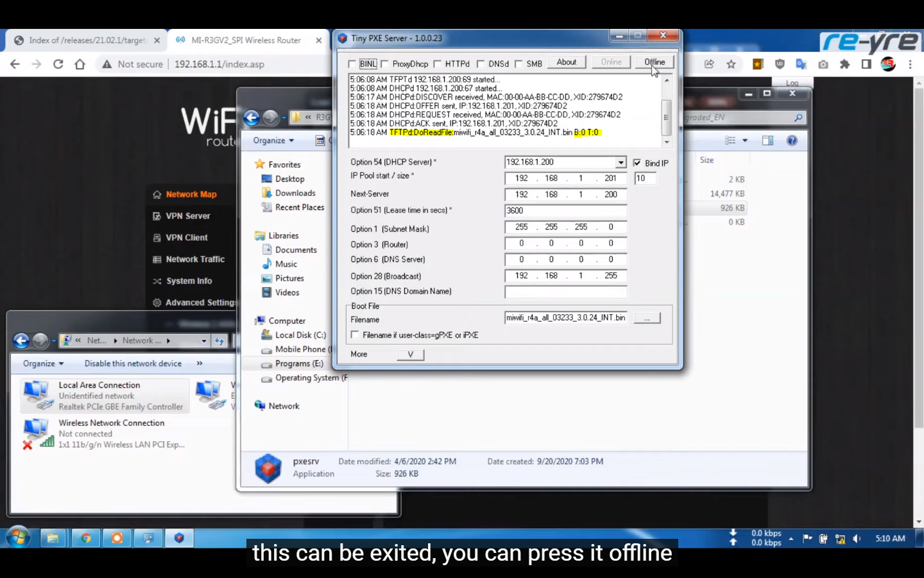
Task: Click the Lease time field showing 3600
Action: point(565,211)
